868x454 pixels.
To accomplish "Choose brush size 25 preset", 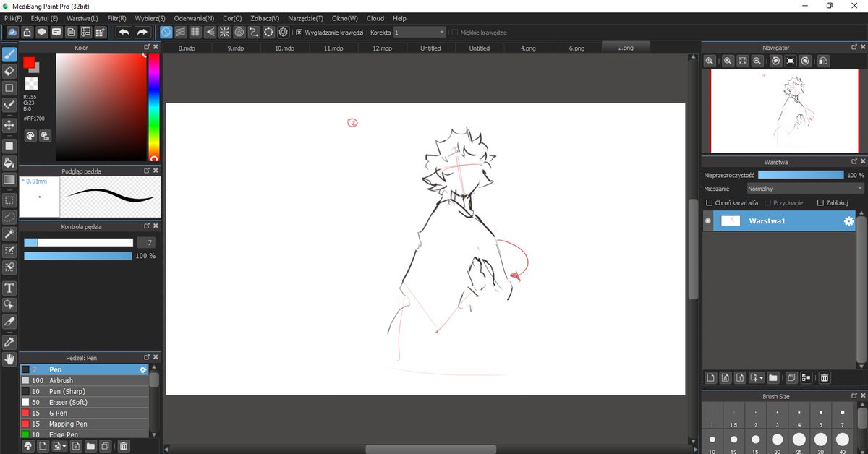I will pyautogui.click(x=799, y=442).
